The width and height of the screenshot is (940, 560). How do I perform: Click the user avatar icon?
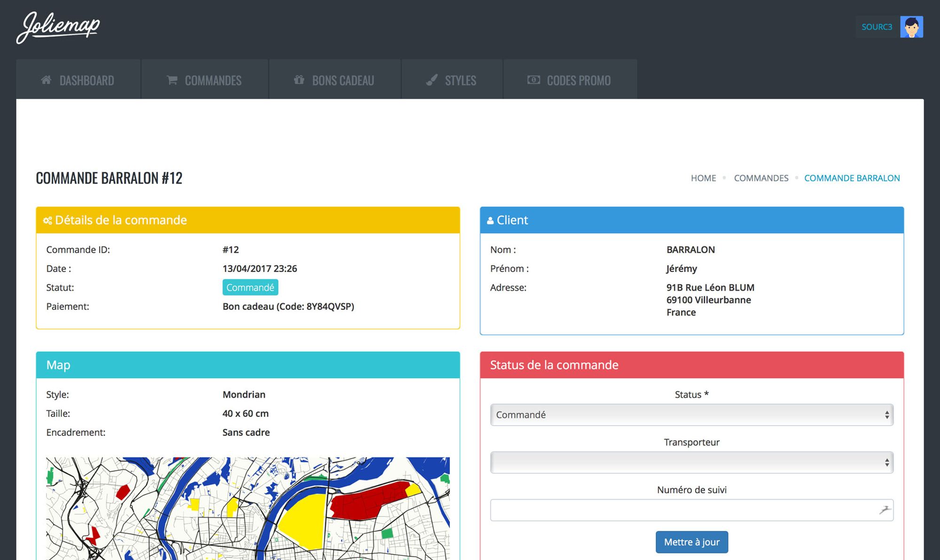click(x=911, y=27)
